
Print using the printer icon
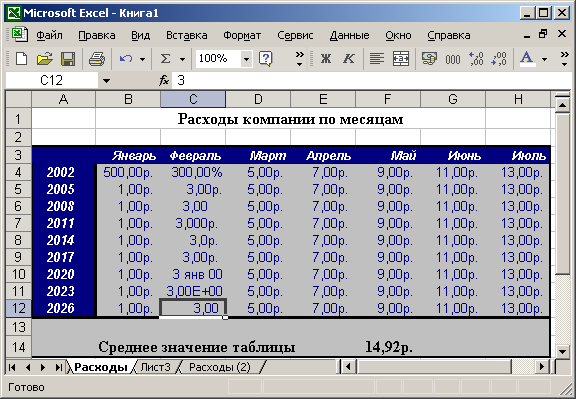point(97,59)
